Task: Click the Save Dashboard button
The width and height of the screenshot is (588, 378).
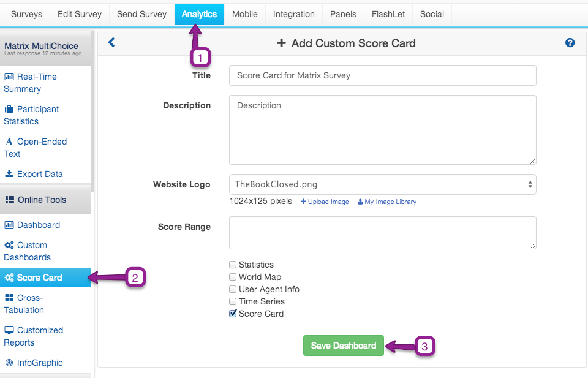Action: [343, 346]
